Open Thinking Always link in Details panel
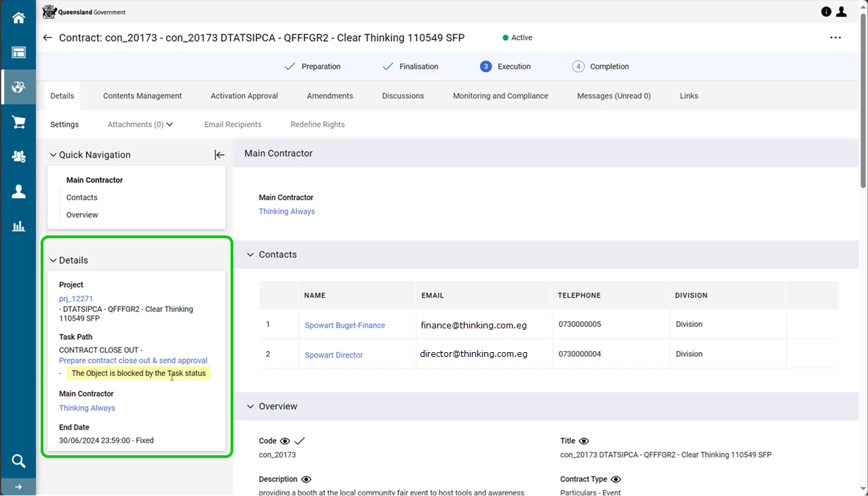 pyautogui.click(x=87, y=408)
